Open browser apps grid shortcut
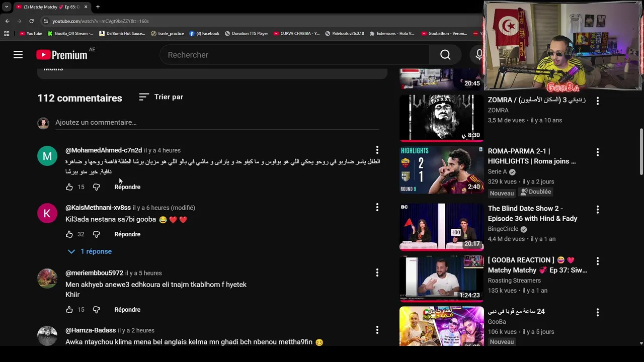The height and width of the screenshot is (362, 644). click(x=7, y=34)
